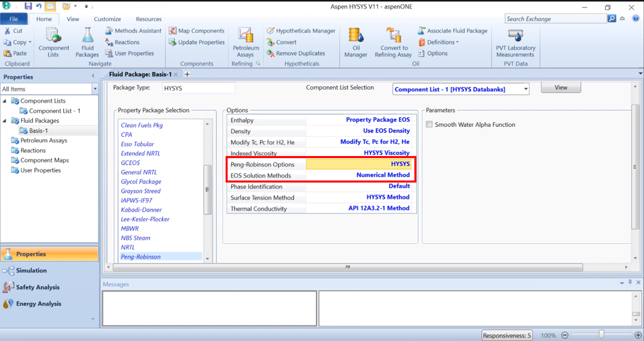Click Convert to Refining Assay
This screenshot has width=644, height=341.
(393, 42)
